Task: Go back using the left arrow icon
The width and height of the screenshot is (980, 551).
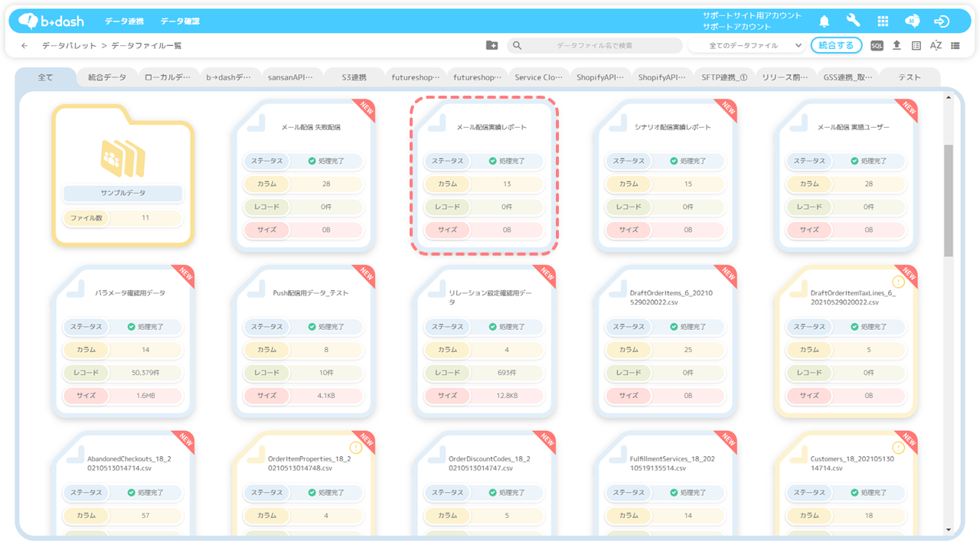Action: click(24, 46)
